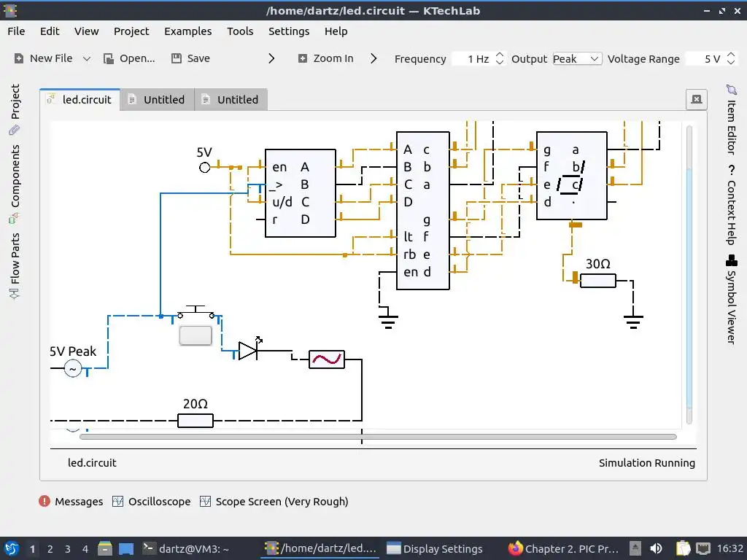The width and height of the screenshot is (747, 560).
Task: Close the current document tab button
Action: tap(697, 99)
